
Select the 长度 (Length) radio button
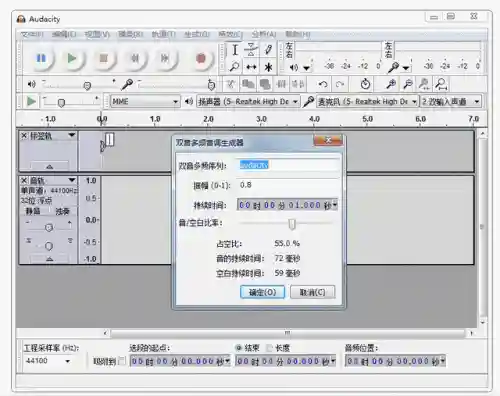(x=270, y=348)
